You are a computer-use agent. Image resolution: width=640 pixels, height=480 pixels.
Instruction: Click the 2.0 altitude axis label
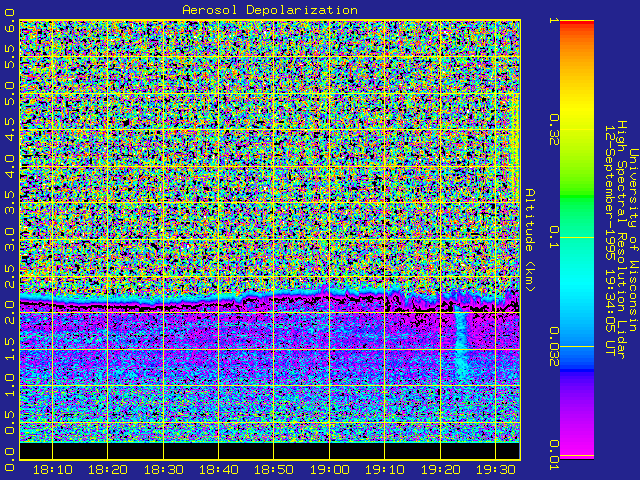pos(9,313)
